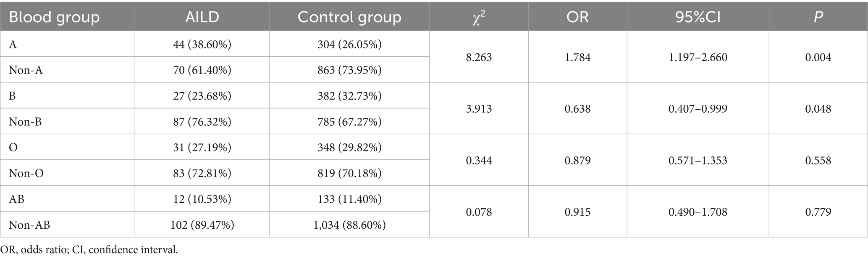This screenshot has height=259, width=868.
Task: Click the AILD cell 44 (38.60%)
Action: (202, 44)
